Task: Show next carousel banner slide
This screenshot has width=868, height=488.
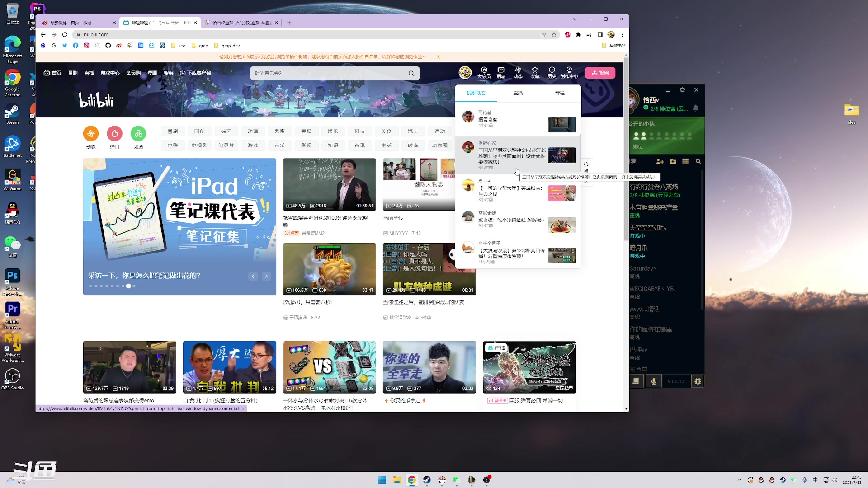Action: click(267, 276)
